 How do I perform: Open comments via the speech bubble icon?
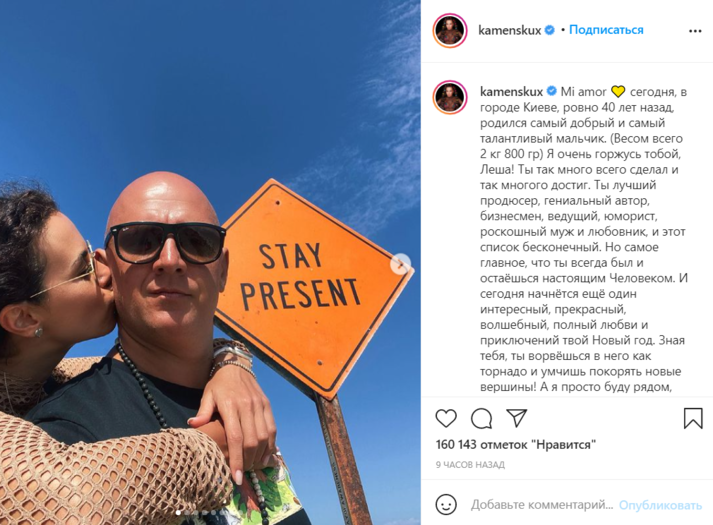click(481, 418)
